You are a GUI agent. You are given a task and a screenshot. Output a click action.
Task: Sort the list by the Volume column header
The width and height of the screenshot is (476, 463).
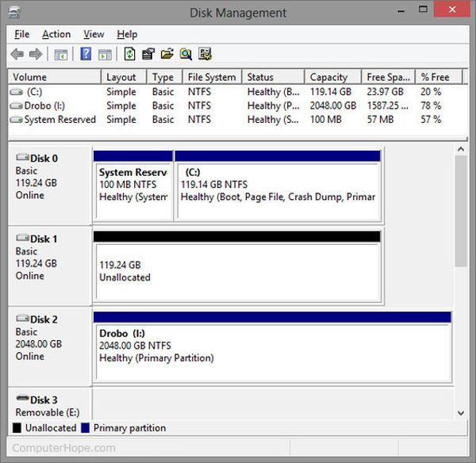[x=54, y=77]
